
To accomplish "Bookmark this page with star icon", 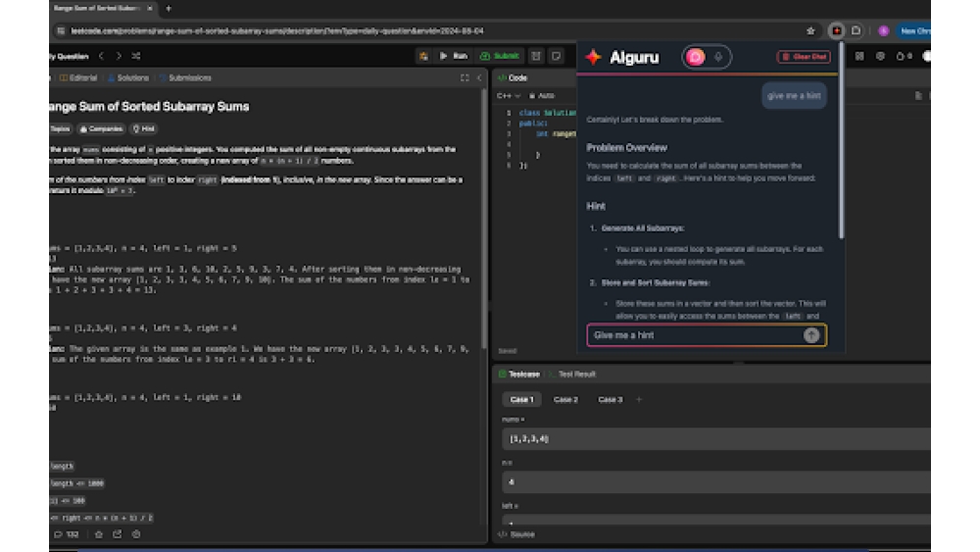I will tap(810, 30).
